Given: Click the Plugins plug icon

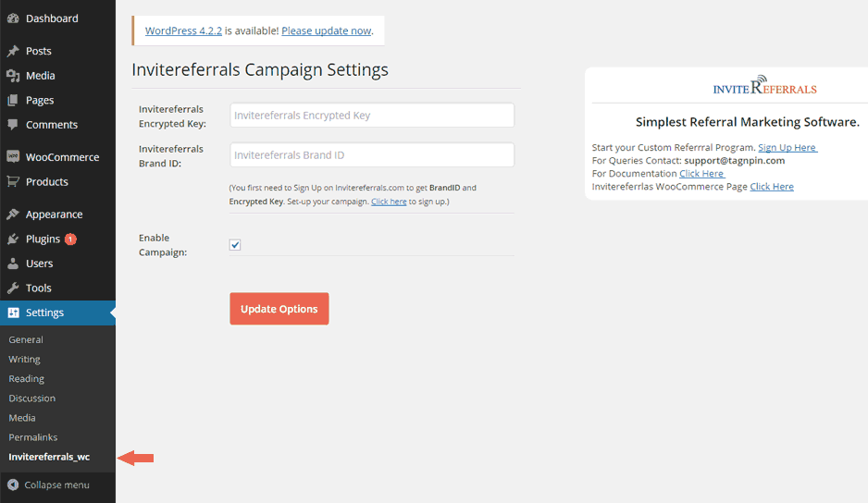Looking at the screenshot, I should pos(13,239).
